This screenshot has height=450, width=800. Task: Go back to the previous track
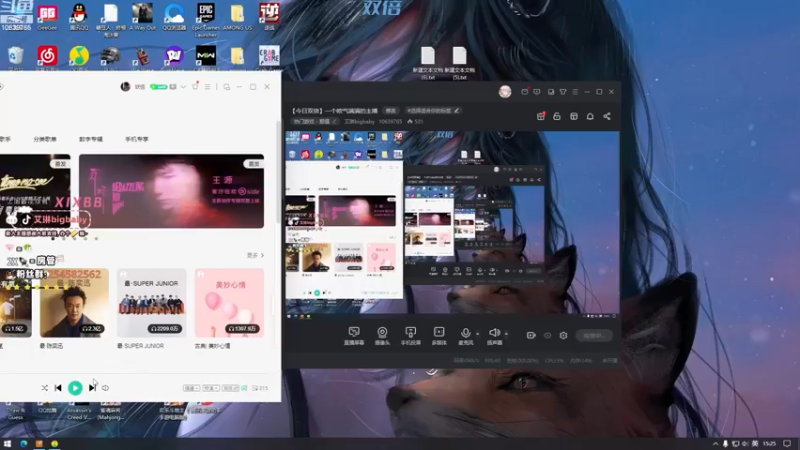(x=58, y=388)
